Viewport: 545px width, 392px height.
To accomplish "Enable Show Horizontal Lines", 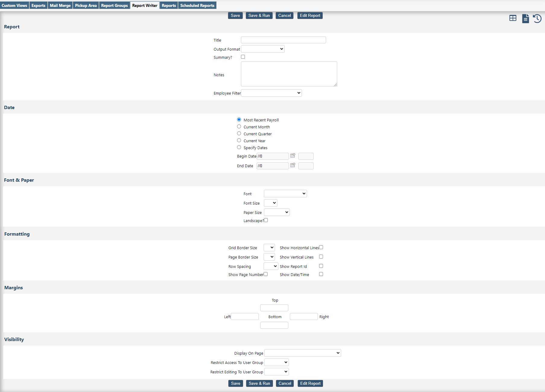I will [x=321, y=247].
